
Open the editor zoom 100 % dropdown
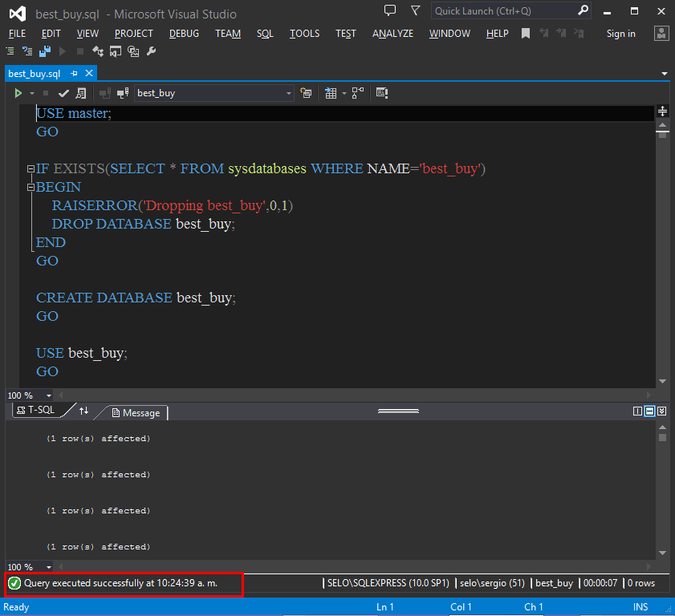coord(49,395)
